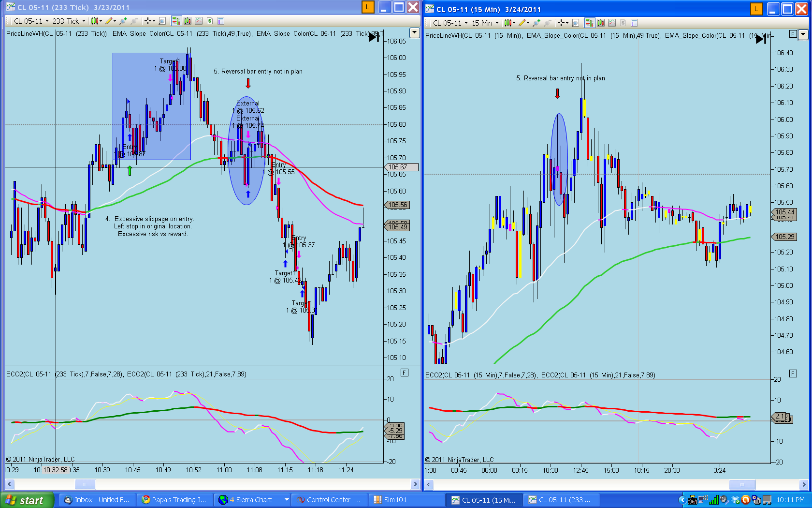This screenshot has height=508, width=812.
Task: Expand Sierra Chart taskbar group arrow
Action: coord(287,500)
